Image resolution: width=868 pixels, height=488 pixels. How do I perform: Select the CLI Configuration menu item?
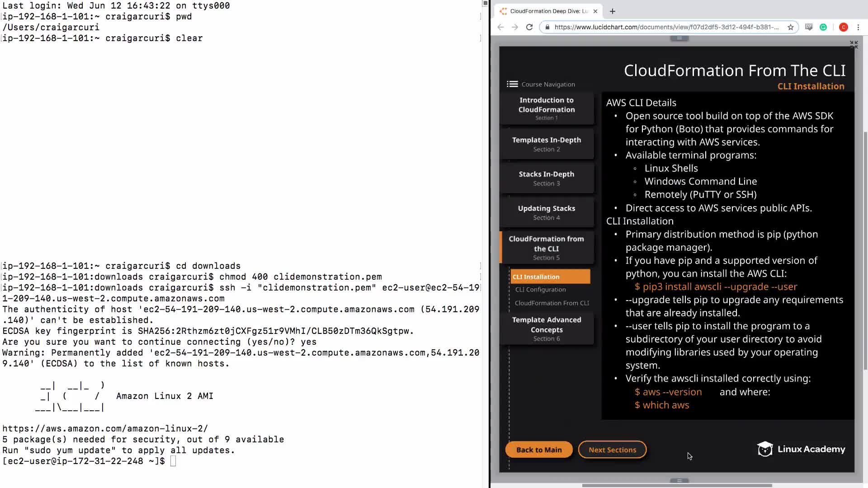click(540, 290)
